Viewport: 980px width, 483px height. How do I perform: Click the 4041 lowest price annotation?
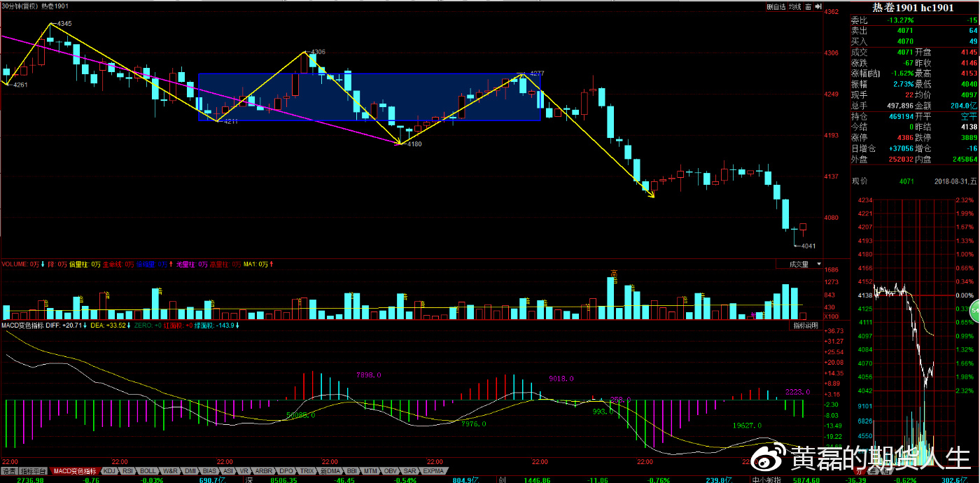[808, 246]
